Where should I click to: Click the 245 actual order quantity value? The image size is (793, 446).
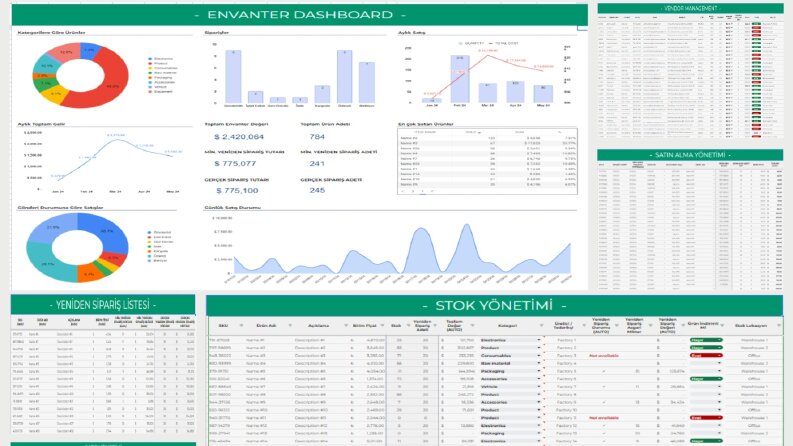[x=317, y=191]
